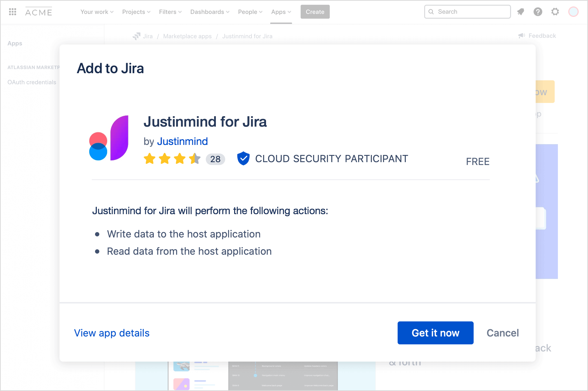This screenshot has height=391, width=588.
Task: Click Write data to the host application
Action: click(x=184, y=234)
